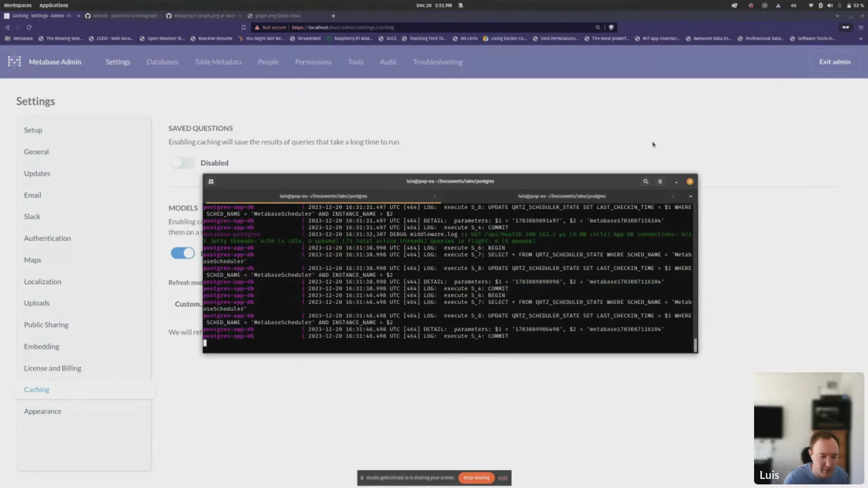Open the Audit admin tab
868x488 pixels.
(x=388, y=62)
